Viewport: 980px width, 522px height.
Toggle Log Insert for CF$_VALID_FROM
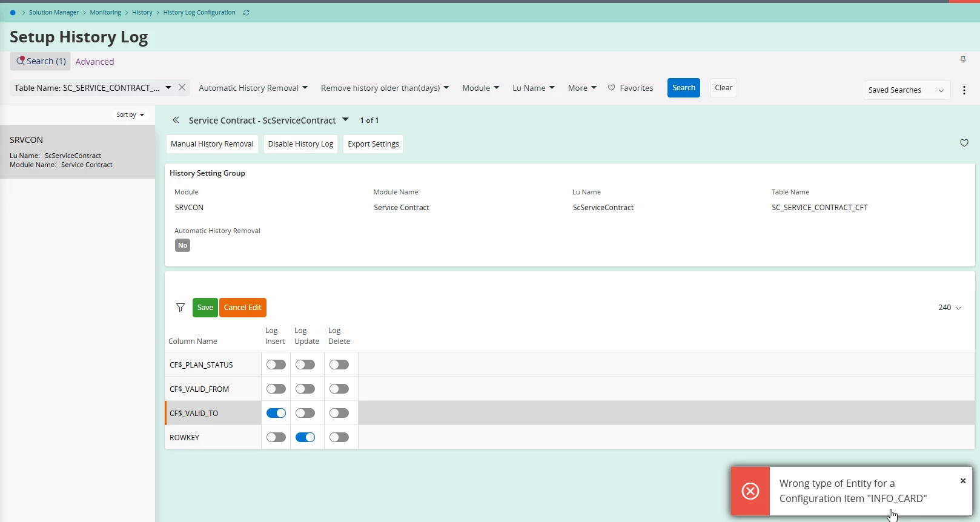(x=276, y=389)
